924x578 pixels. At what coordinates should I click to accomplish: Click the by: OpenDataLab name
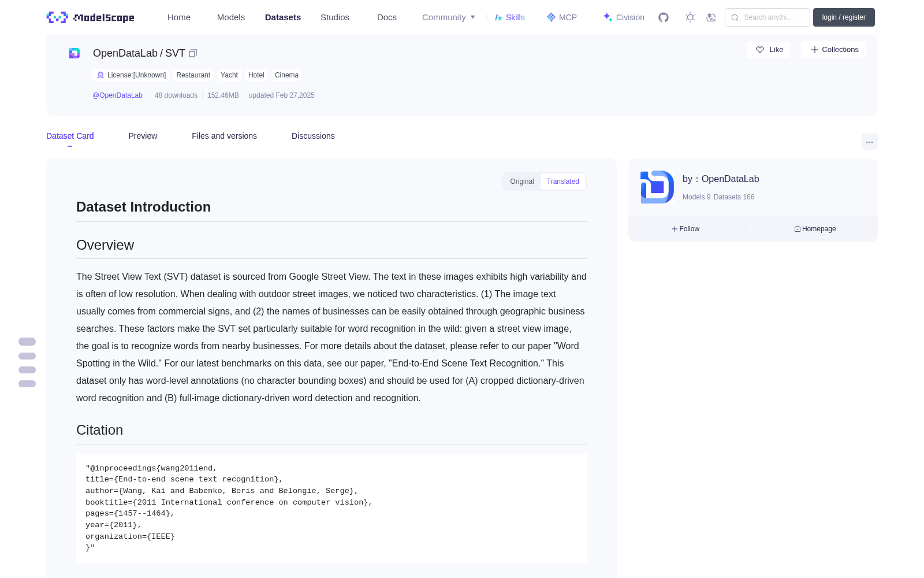click(721, 179)
